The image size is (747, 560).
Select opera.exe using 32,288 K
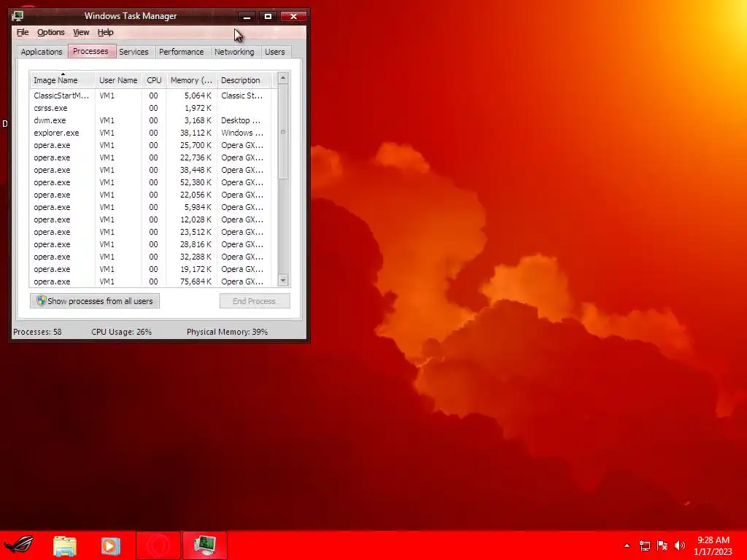(150, 257)
